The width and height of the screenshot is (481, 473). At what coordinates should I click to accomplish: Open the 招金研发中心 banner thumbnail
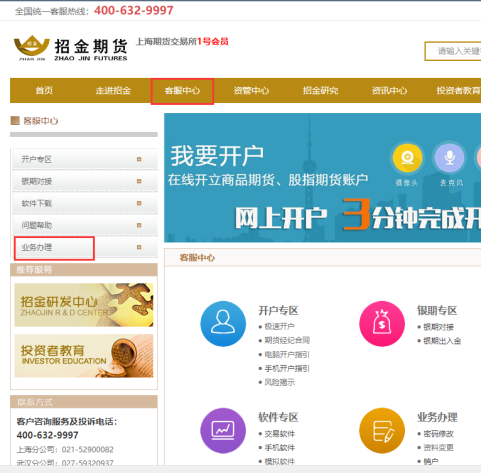84,305
